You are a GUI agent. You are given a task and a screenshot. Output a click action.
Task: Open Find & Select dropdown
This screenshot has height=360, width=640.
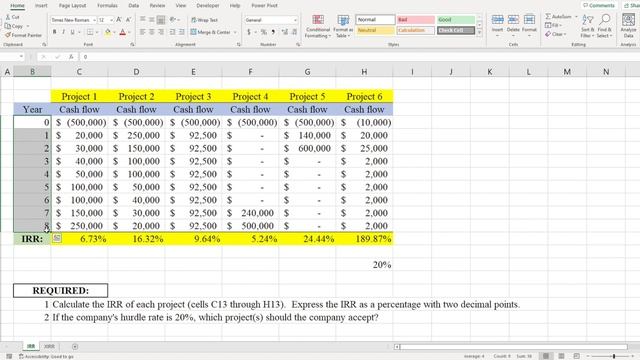(604, 26)
